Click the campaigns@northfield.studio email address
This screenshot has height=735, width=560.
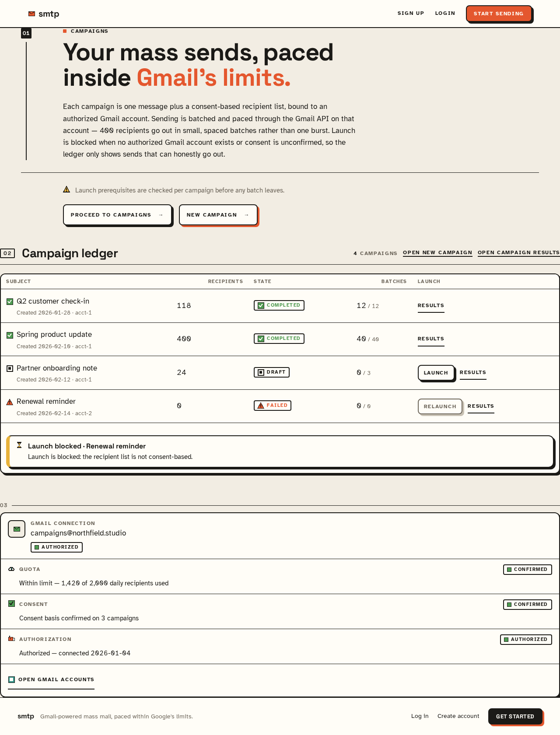78,533
